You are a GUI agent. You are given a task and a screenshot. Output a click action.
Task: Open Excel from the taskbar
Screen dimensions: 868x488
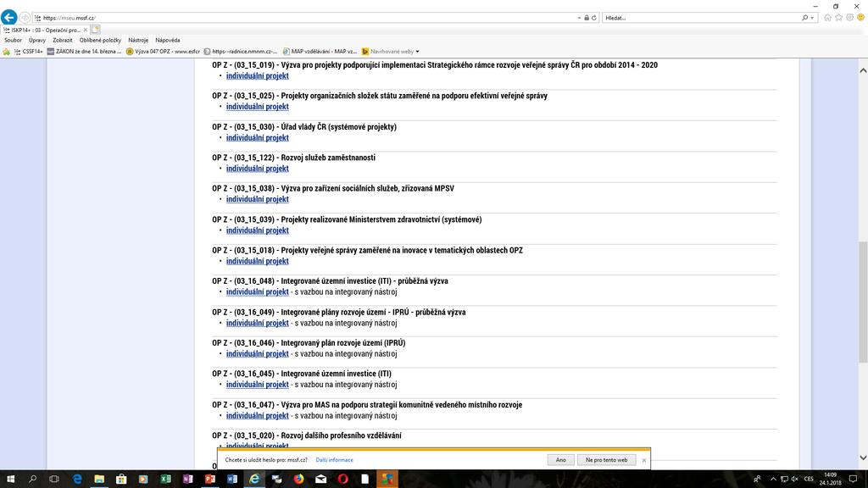coord(165,480)
